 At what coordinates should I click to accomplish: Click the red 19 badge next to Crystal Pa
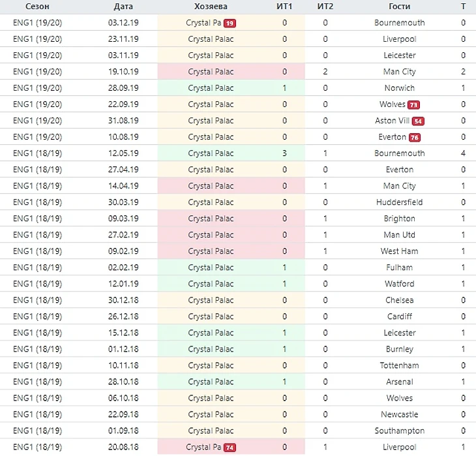pos(230,23)
